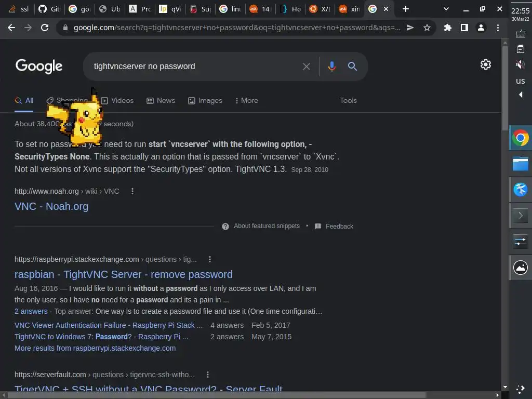Open Google quick settings gear
The height and width of the screenshot is (399, 532).
click(x=486, y=64)
